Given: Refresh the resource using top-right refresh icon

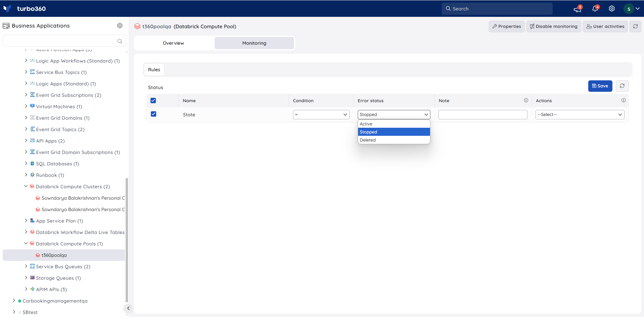Looking at the screenshot, I should point(635,26).
